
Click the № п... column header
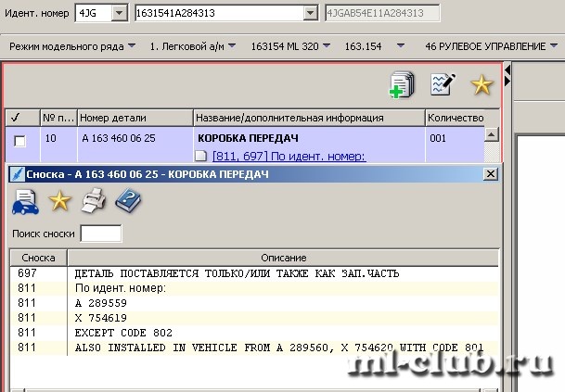coord(58,118)
